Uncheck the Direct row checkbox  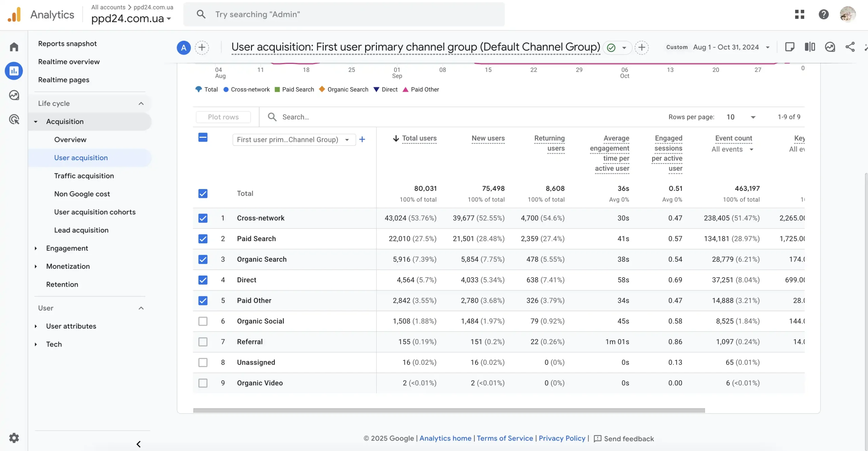click(x=203, y=280)
